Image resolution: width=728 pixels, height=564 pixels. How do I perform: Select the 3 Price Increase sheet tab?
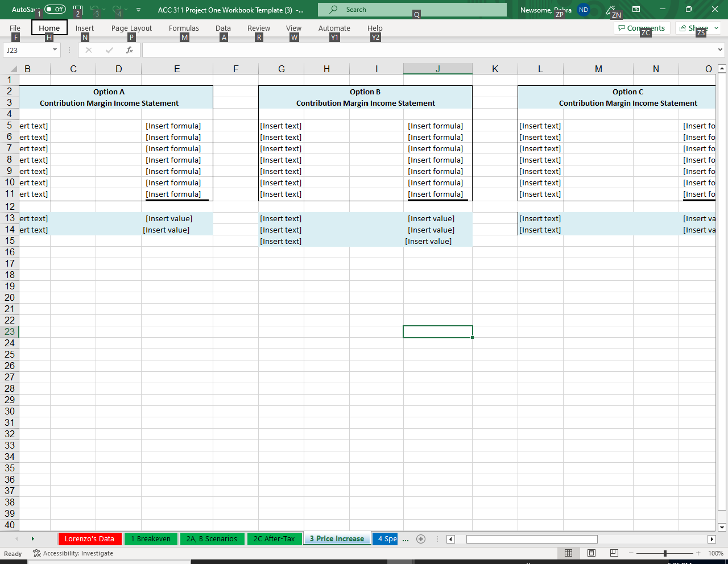pos(337,538)
